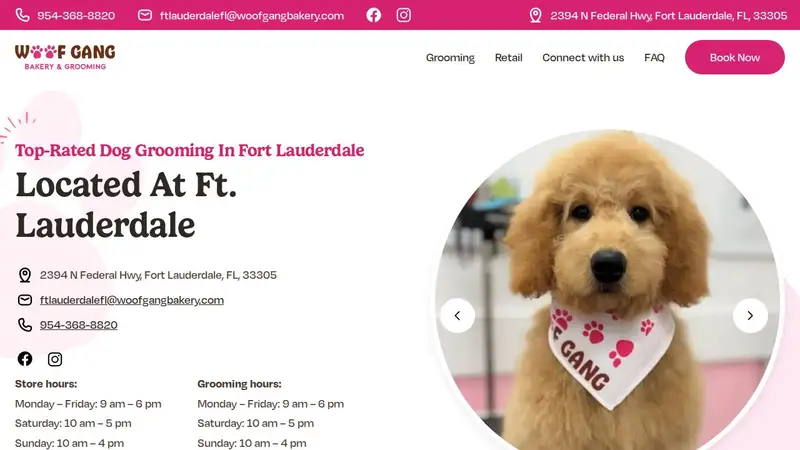
Task: Open the Grooming menu item
Action: pos(450,58)
